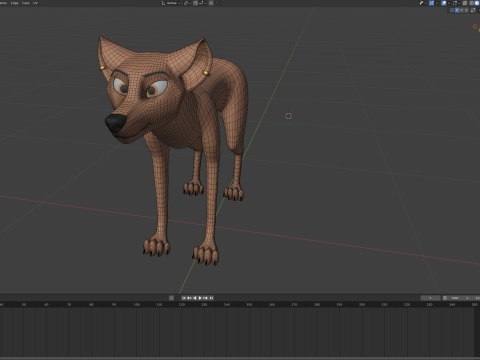The image size is (480, 360).
Task: Switch to wireframe viewport shading
Action: [x=472, y=3]
